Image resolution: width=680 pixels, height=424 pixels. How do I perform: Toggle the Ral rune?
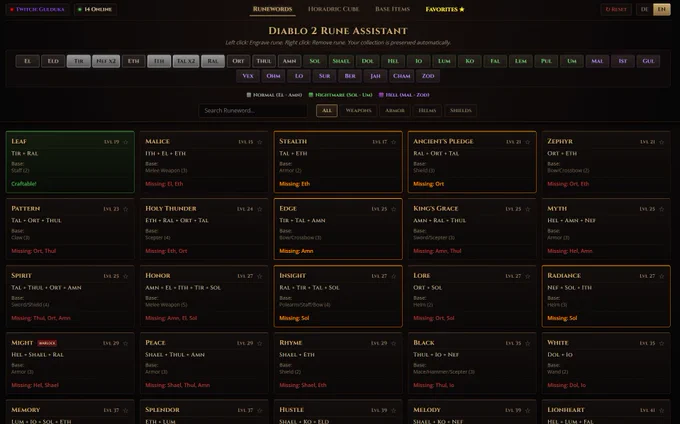(x=213, y=61)
